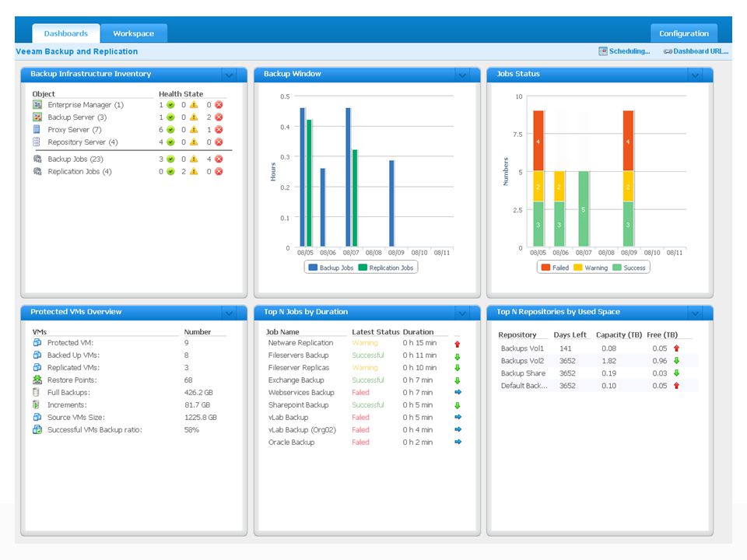Click the Replication Jobs object icon
This screenshot has width=747, height=560.
pos(37,171)
